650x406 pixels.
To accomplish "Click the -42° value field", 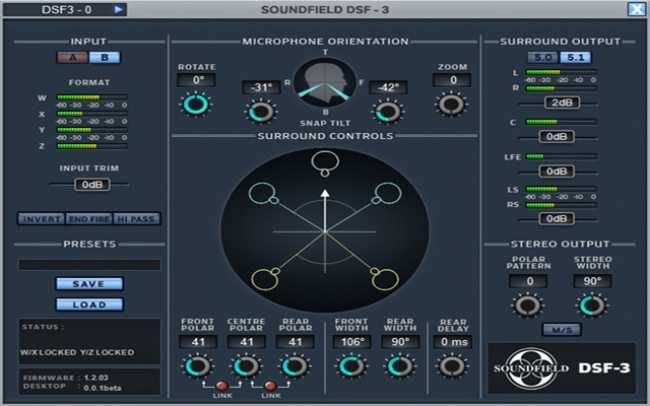I will point(388,88).
